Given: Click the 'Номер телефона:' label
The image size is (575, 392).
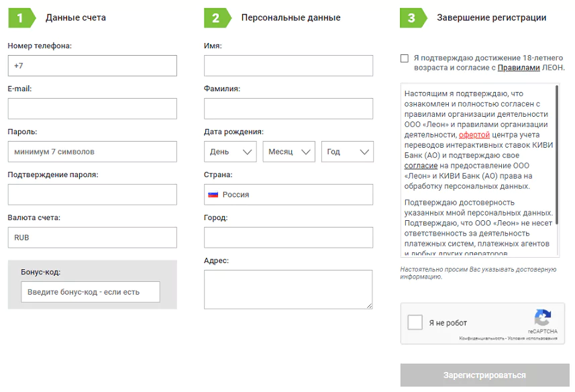Looking at the screenshot, I should pos(40,46).
